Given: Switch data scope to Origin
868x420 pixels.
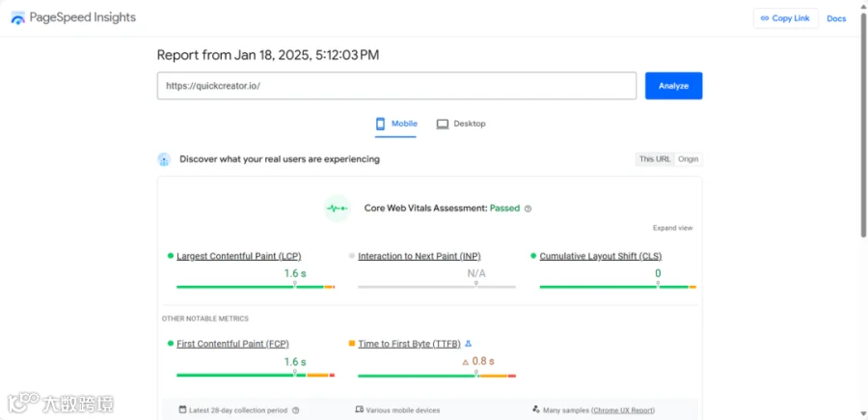Looking at the screenshot, I should click(x=689, y=159).
